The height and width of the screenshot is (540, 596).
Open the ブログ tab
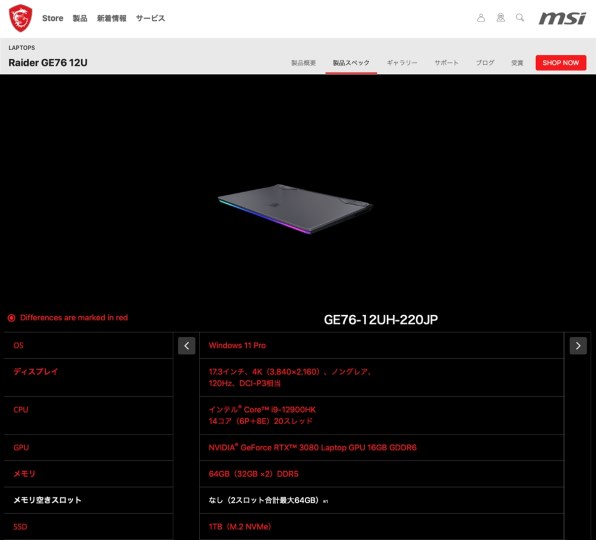(x=485, y=63)
